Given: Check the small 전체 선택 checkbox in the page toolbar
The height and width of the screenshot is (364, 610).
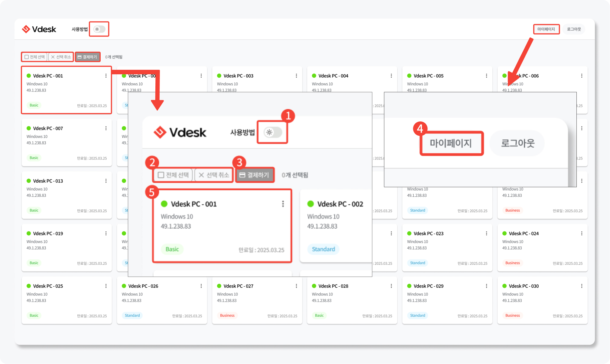Looking at the screenshot, I should 27,57.
